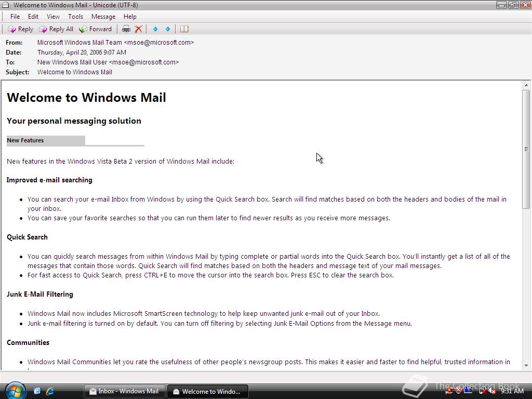Click the Windows Start orb
The image size is (532, 399).
[x=15, y=391]
